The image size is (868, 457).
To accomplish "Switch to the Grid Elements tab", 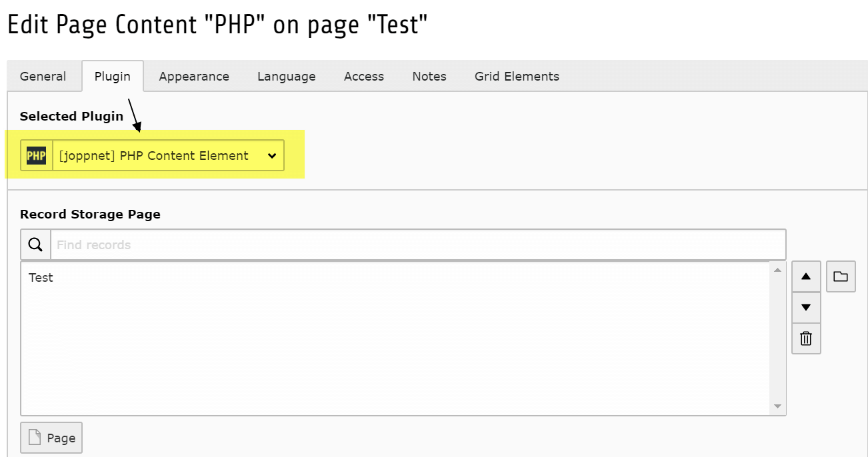I will click(517, 77).
